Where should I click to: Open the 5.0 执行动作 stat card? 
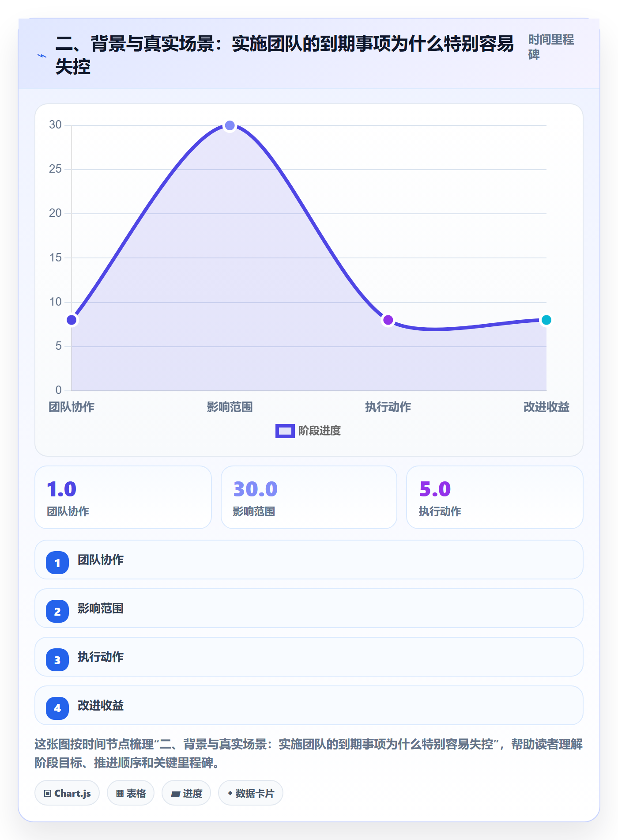[495, 497]
